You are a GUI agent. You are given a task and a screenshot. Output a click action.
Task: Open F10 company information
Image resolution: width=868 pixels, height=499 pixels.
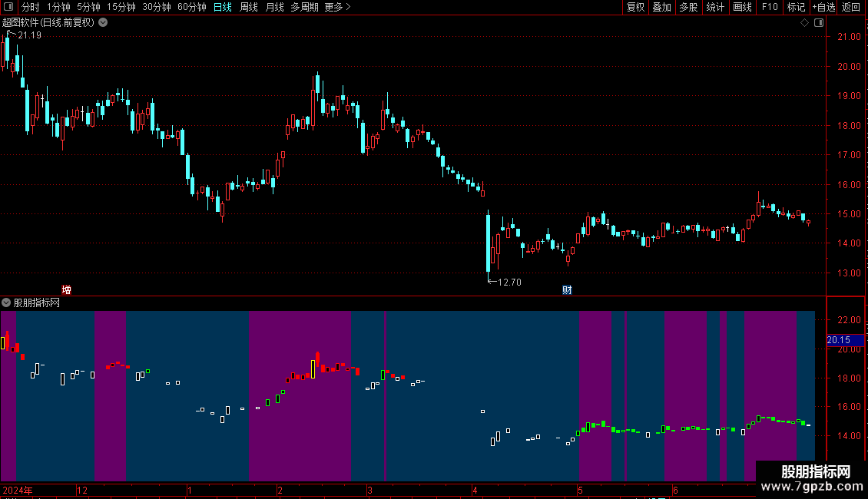(770, 7)
